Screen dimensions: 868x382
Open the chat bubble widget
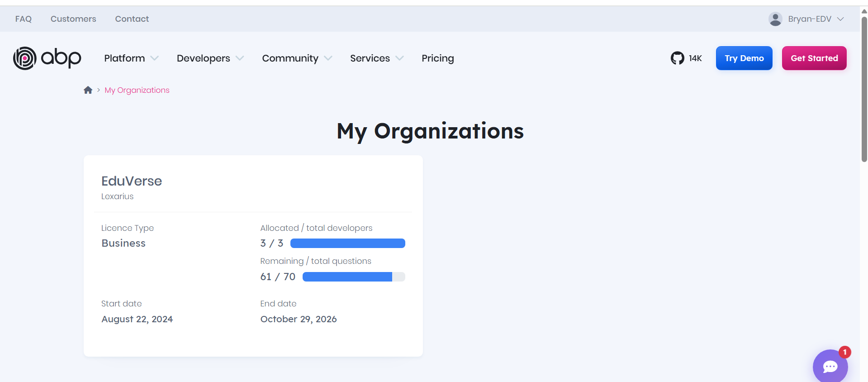tap(830, 366)
